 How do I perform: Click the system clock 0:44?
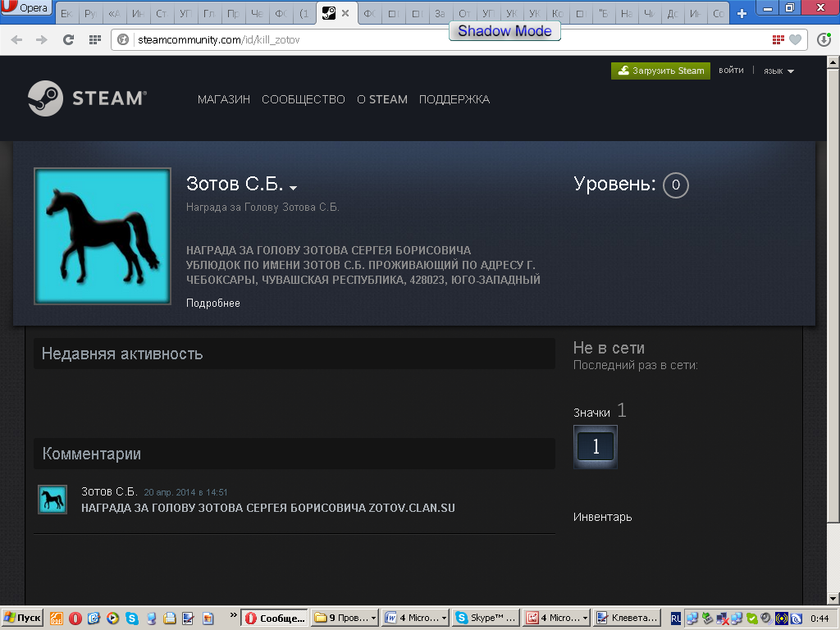click(x=819, y=619)
